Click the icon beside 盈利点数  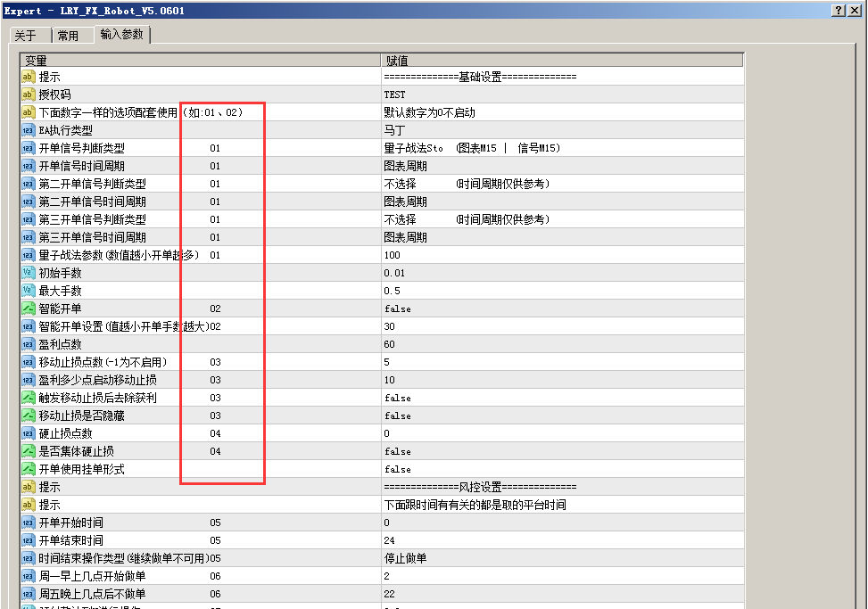click(x=29, y=344)
